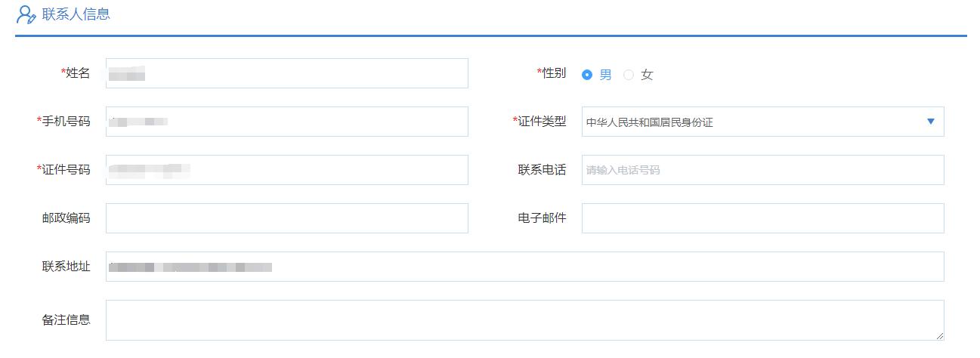Click into the 电子邮件 input box
Screen dimensions: 980x358
point(762,218)
